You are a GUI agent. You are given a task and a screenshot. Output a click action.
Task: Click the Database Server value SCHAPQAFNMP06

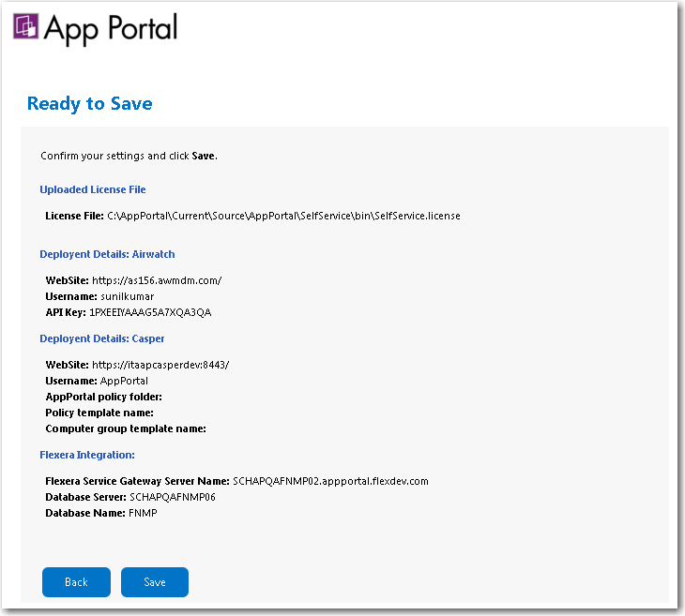[x=173, y=497]
